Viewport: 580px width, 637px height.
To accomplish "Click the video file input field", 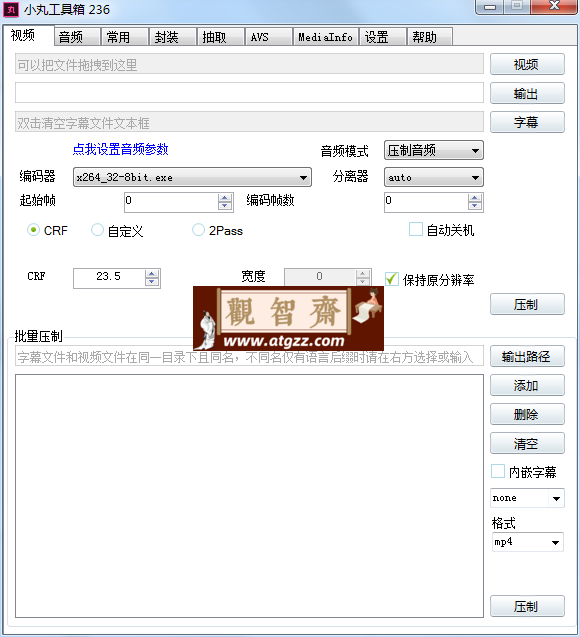I will (x=249, y=64).
